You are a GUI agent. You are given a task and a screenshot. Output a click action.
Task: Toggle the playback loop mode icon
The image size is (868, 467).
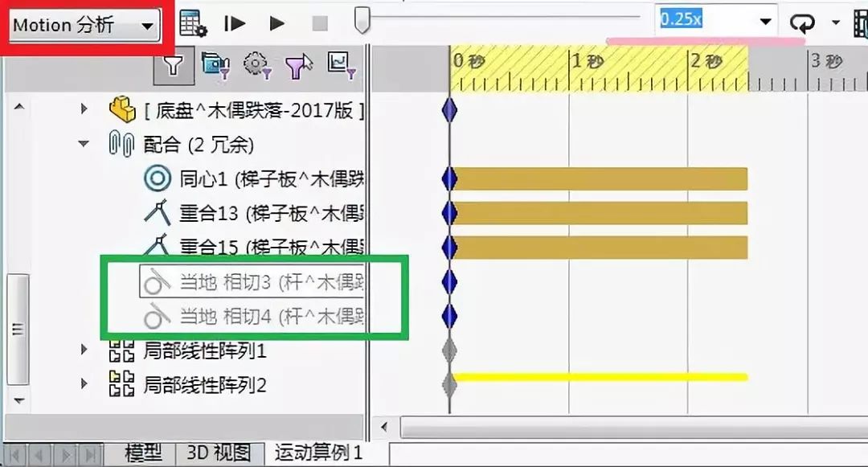(802, 22)
